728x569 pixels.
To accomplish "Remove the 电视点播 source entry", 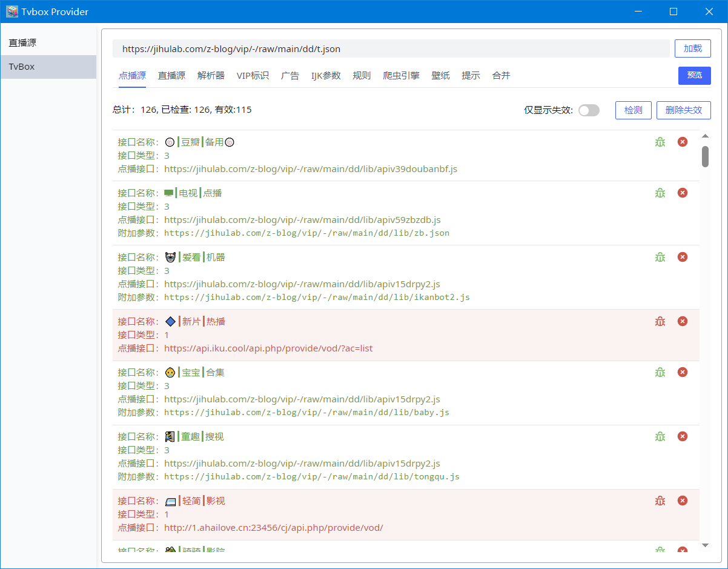I will 683,193.
